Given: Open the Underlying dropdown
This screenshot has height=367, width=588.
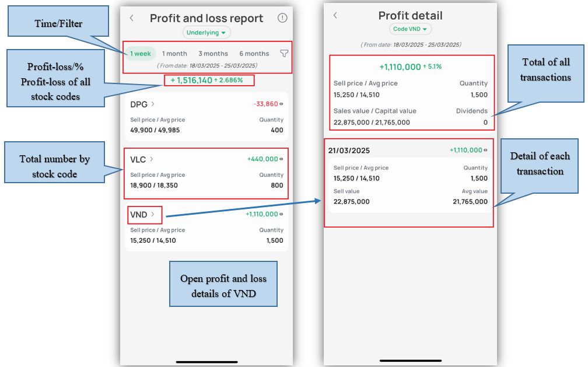Looking at the screenshot, I should [x=206, y=33].
